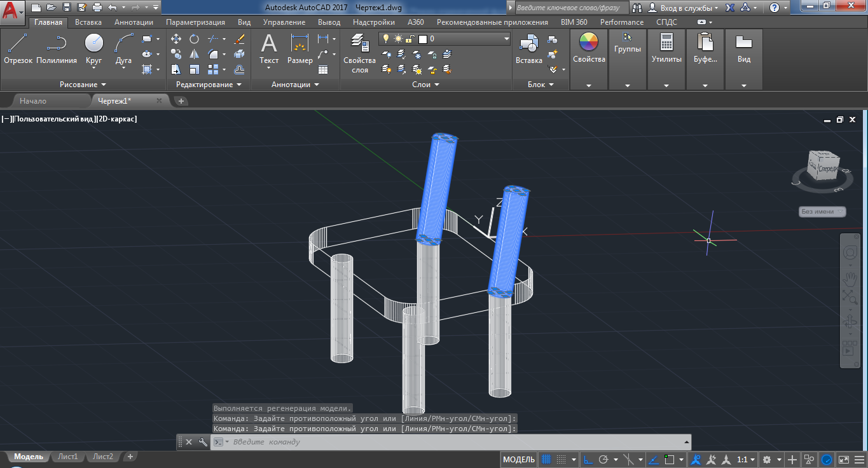868x468 pixels.
Task: Click the Mirror tool icon
Action: point(194,55)
